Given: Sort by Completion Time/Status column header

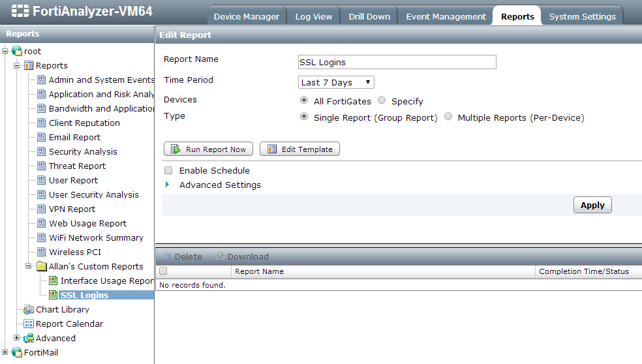Looking at the screenshot, I should 584,271.
